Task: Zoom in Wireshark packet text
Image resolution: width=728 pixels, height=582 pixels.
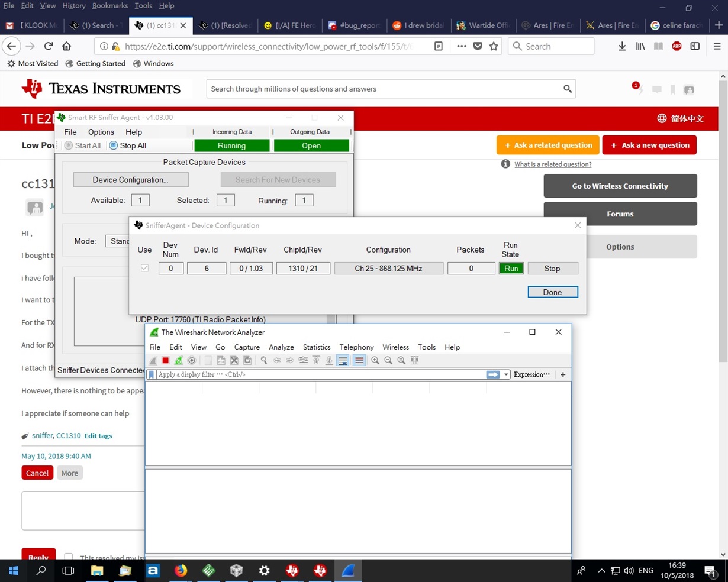Action: point(375,360)
